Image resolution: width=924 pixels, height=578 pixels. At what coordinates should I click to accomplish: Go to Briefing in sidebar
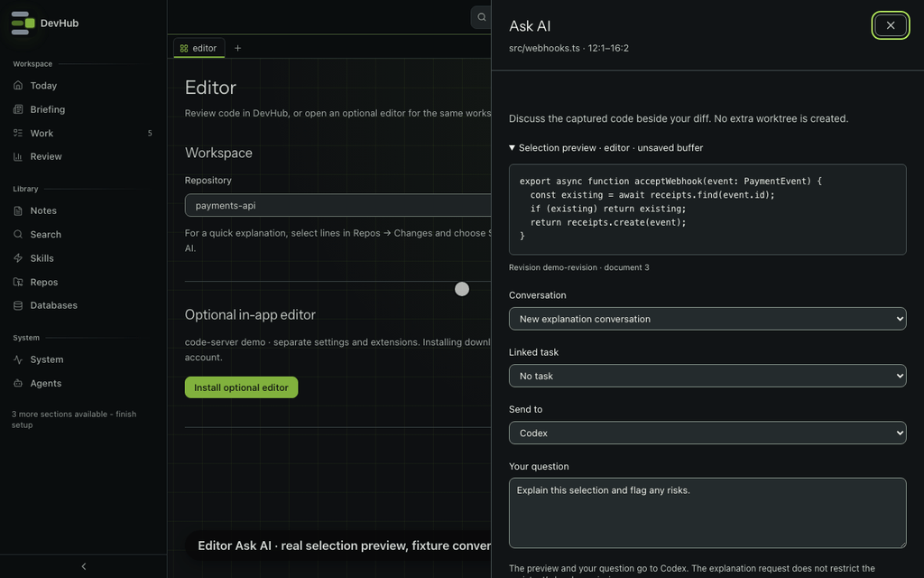coord(48,109)
